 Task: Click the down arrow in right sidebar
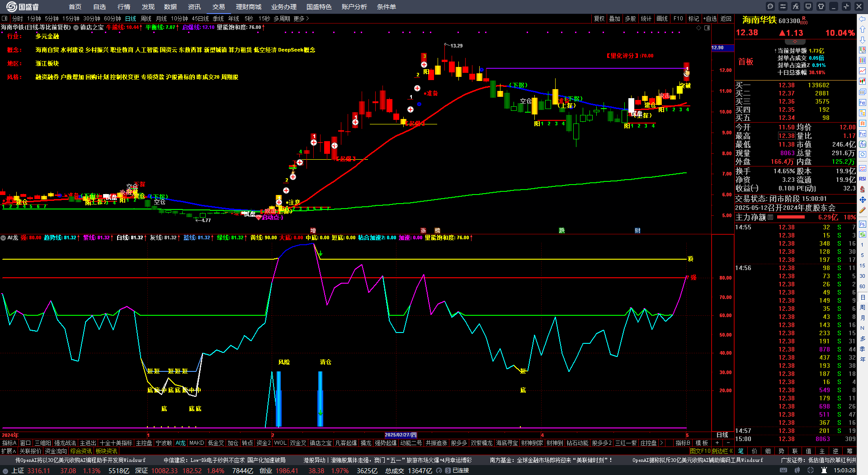[x=863, y=40]
